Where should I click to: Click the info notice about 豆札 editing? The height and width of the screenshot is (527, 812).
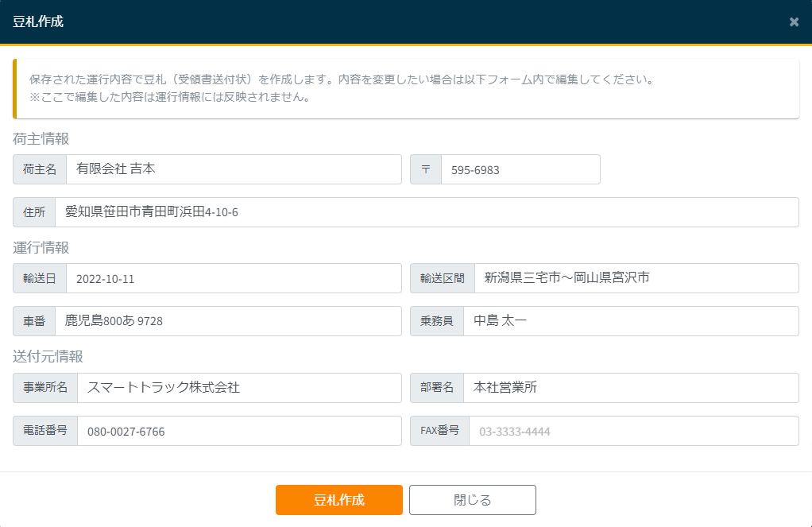point(405,89)
